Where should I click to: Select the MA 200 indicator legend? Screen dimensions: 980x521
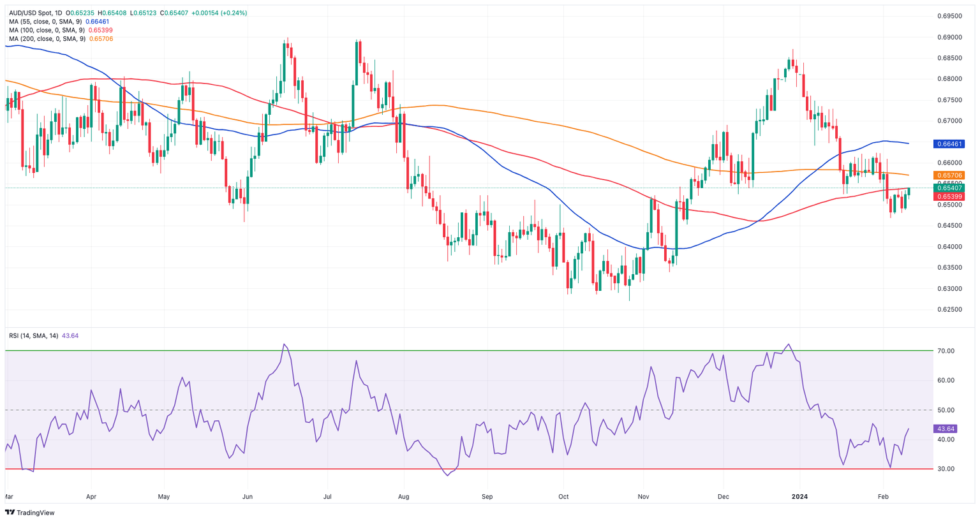(x=61, y=39)
